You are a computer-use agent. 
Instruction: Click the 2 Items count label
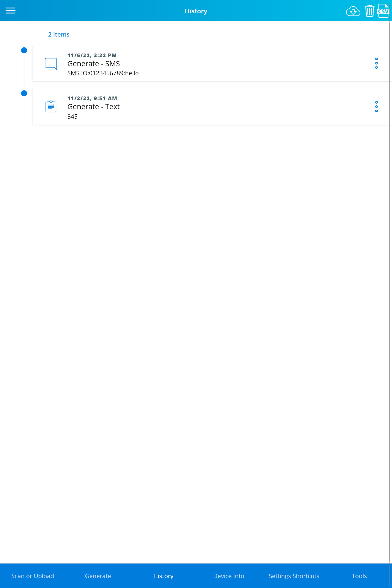(59, 34)
